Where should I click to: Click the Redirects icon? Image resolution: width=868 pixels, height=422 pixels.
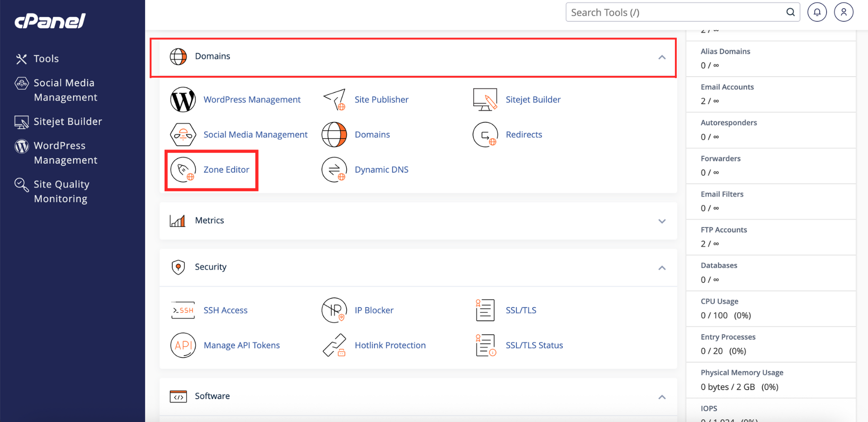(485, 135)
